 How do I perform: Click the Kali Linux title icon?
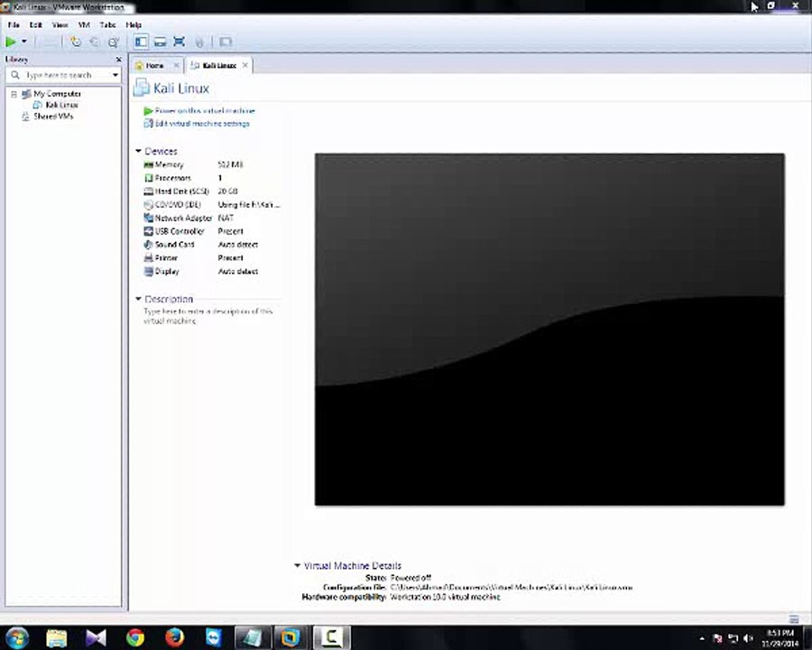click(141, 88)
